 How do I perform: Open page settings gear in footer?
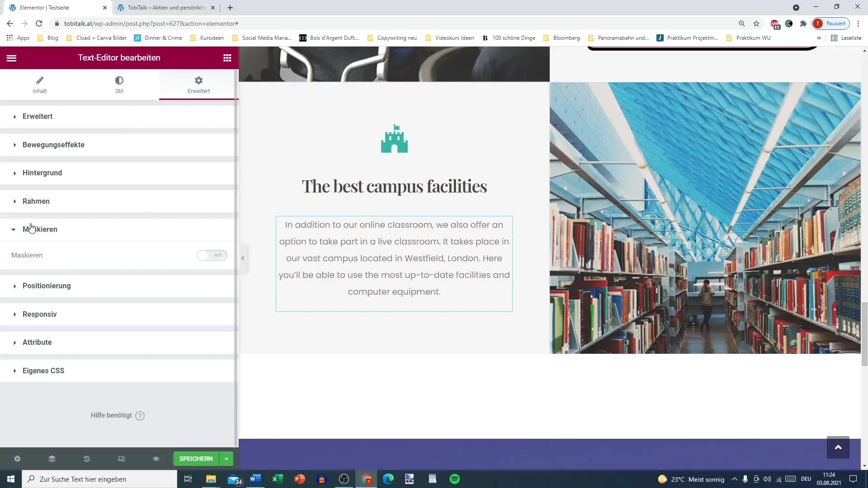17,459
